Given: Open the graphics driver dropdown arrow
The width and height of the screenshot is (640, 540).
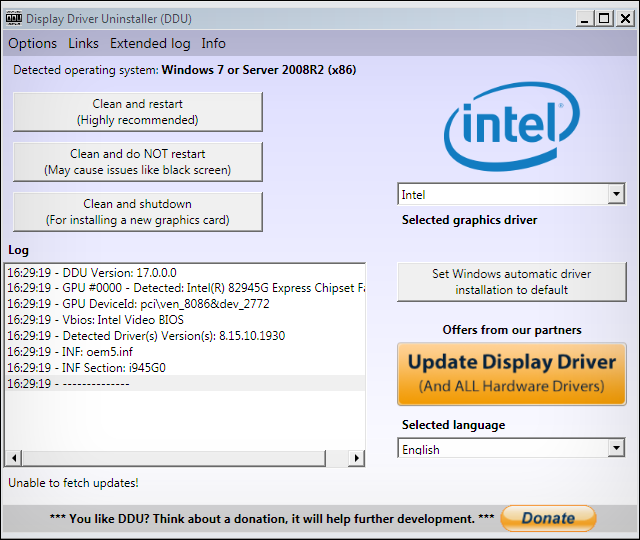Looking at the screenshot, I should (x=616, y=194).
